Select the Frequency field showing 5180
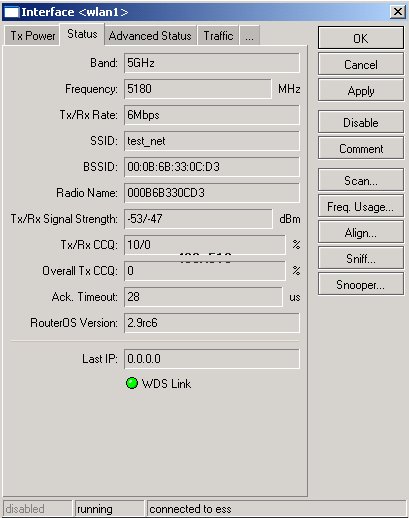Screen dimensions: 409x518 coord(198,89)
